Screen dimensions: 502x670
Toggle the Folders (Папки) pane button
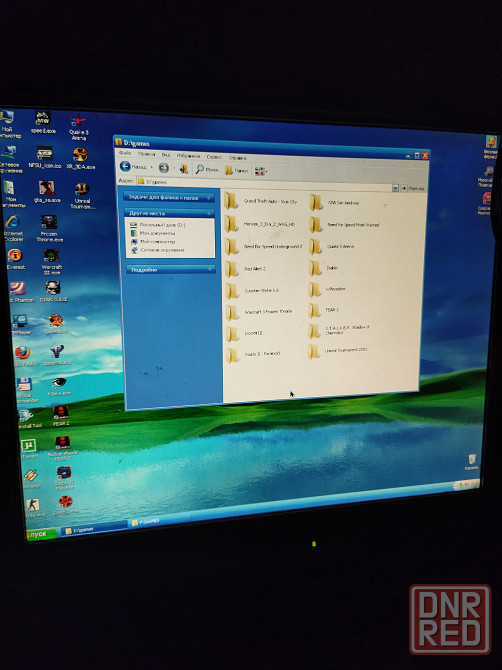(236, 170)
